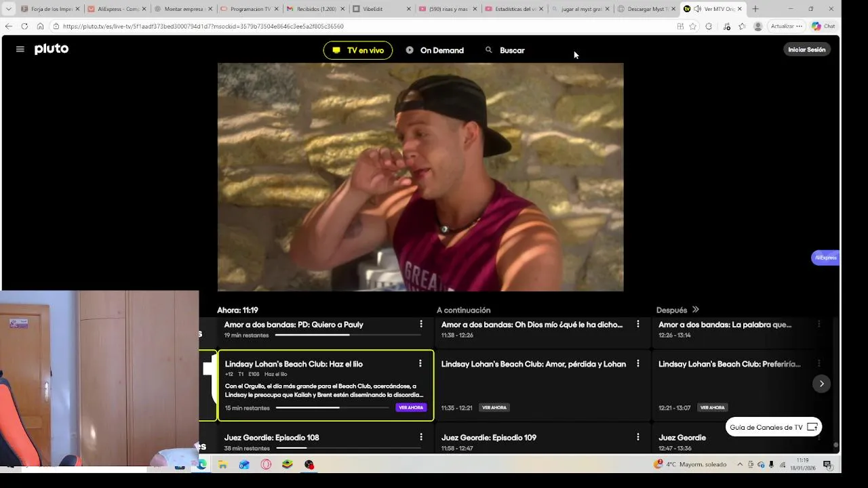Open BlueStacks icon in taskbar
868x488 pixels.
coord(288,464)
